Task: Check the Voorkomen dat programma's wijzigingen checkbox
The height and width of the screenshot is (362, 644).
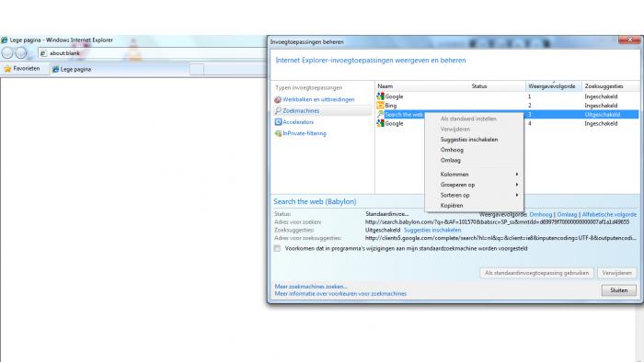Action: [x=277, y=248]
